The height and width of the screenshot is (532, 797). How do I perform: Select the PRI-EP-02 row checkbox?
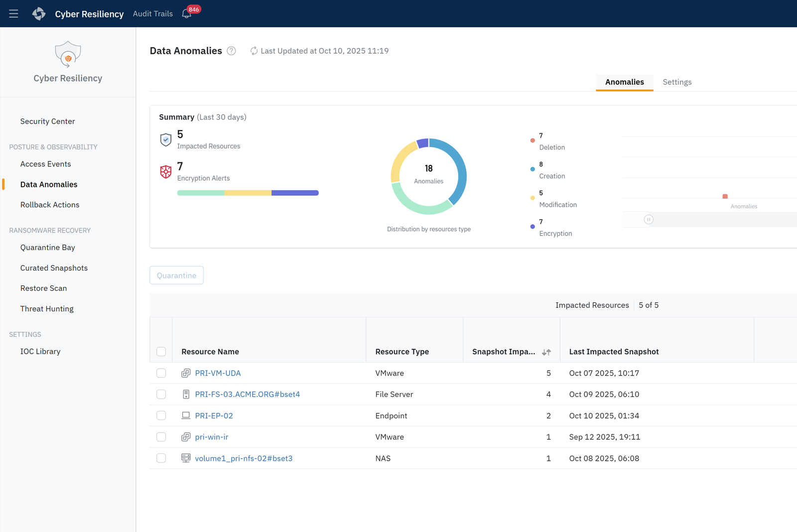tap(161, 415)
